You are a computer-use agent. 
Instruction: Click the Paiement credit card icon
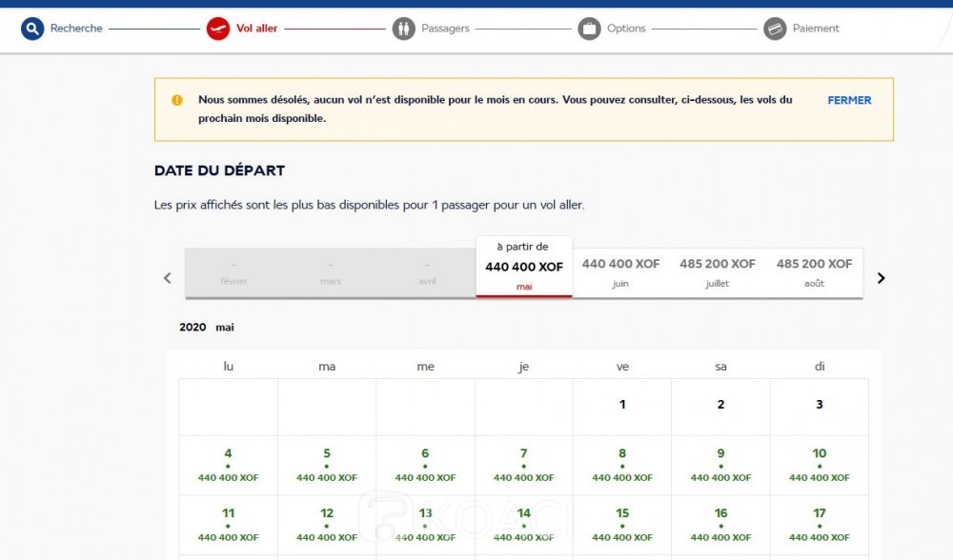pos(775,29)
